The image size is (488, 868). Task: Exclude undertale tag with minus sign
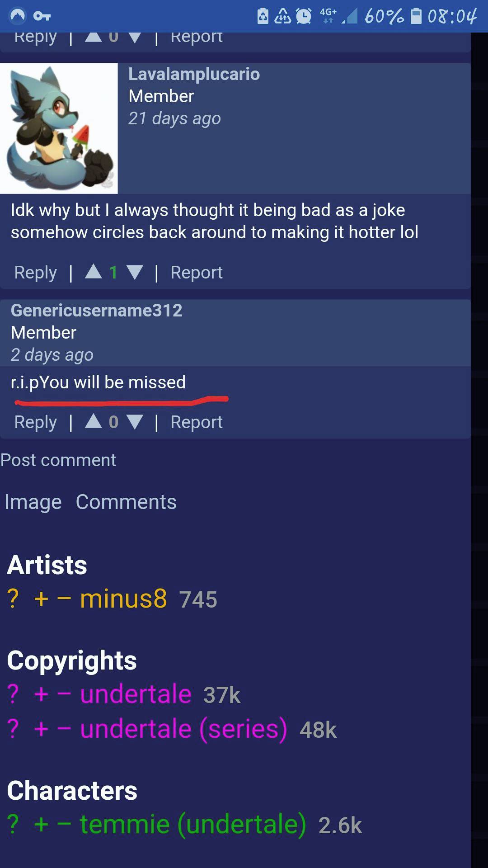[64, 694]
